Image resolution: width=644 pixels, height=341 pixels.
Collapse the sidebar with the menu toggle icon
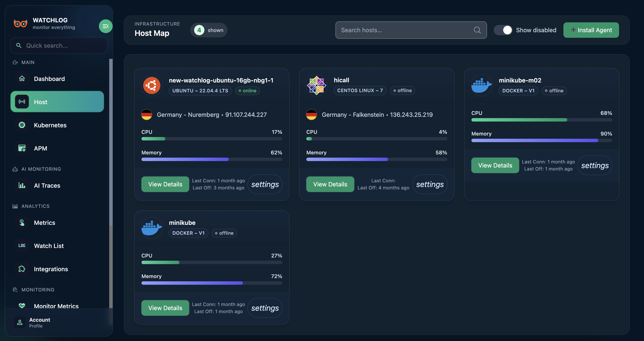pyautogui.click(x=106, y=26)
